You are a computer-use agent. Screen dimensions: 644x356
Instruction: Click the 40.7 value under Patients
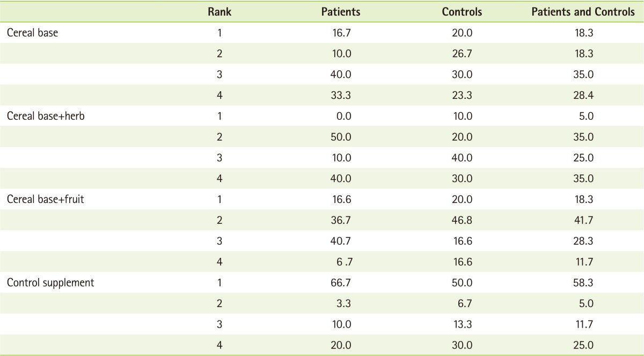(342, 241)
